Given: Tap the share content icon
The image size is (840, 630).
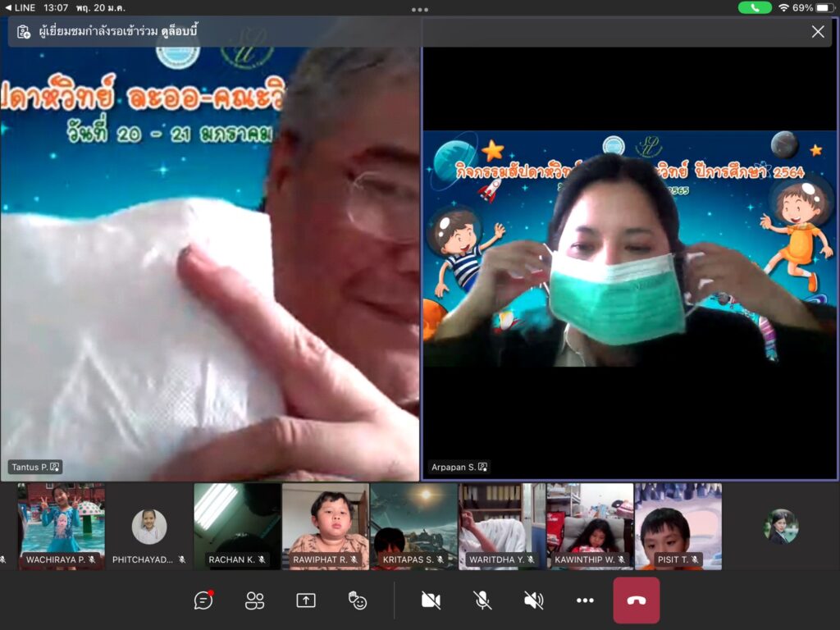Looking at the screenshot, I should coord(306,600).
